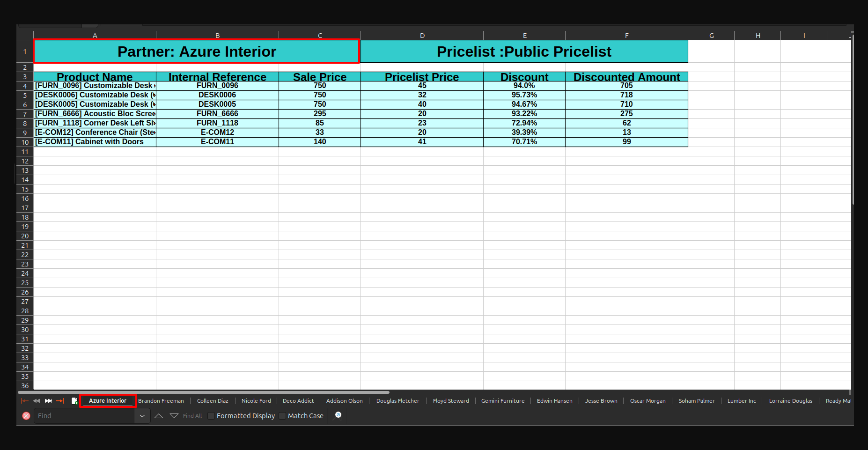
Task: Click the horizontal scrollbar below the grid
Action: coord(204,392)
